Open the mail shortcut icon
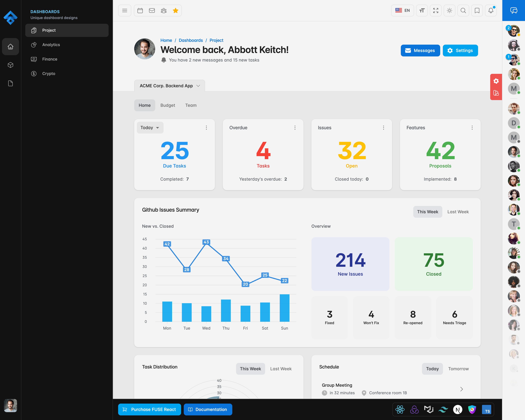 [152, 10]
